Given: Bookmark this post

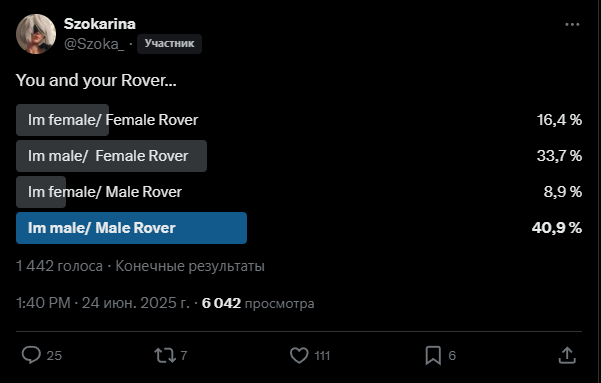Looking at the screenshot, I should tap(433, 355).
